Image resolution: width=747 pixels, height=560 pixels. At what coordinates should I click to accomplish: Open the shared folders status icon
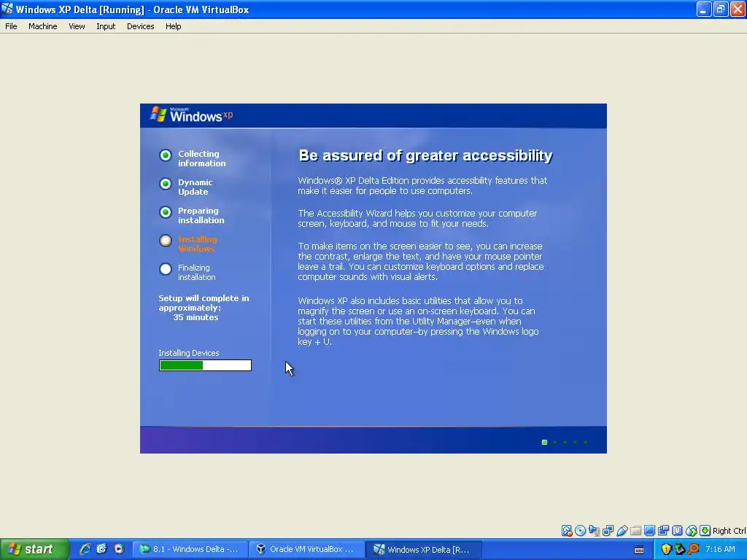635,531
